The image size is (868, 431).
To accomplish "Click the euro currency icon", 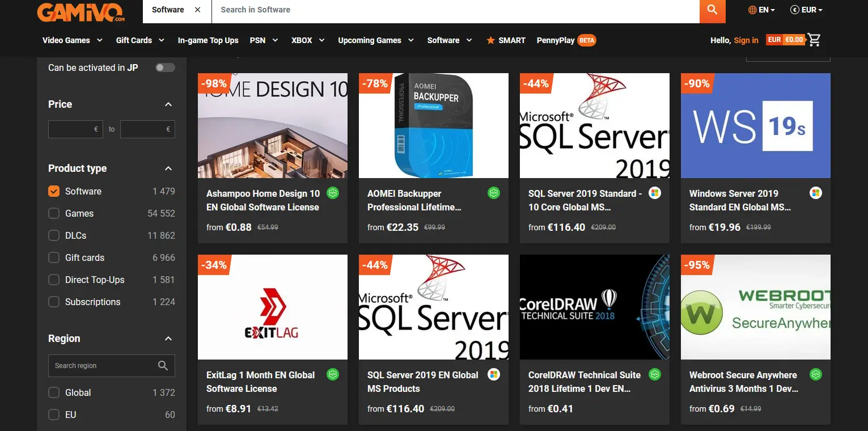I will pos(795,10).
